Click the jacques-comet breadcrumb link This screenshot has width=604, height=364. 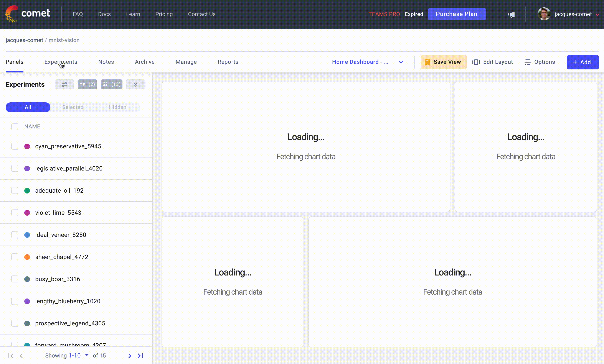point(24,40)
